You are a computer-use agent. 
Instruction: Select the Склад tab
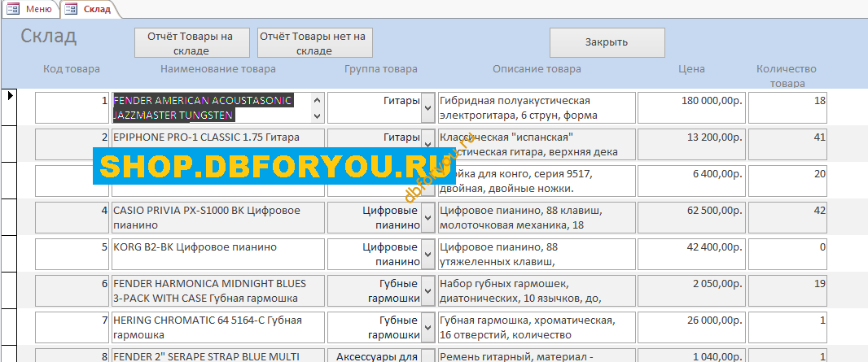pyautogui.click(x=90, y=9)
